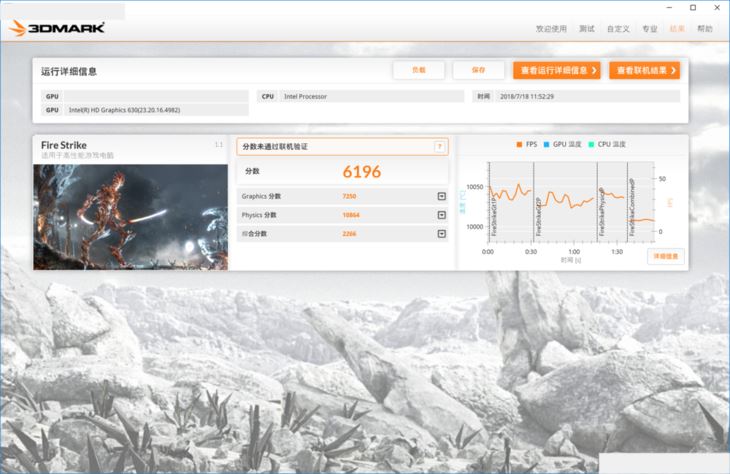The height and width of the screenshot is (474, 730).
Task: Click the Fire Strike preview thumbnail
Action: point(131,217)
